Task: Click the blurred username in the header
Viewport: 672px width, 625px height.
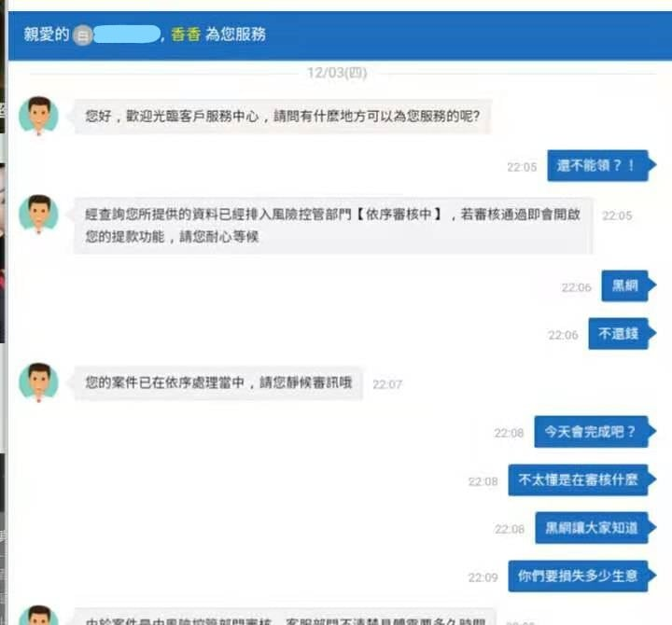Action: 127,35
